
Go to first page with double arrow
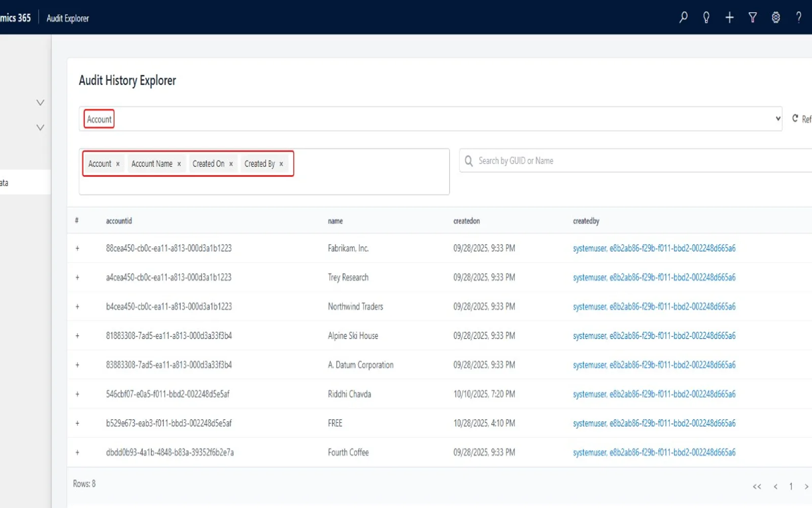coord(757,487)
